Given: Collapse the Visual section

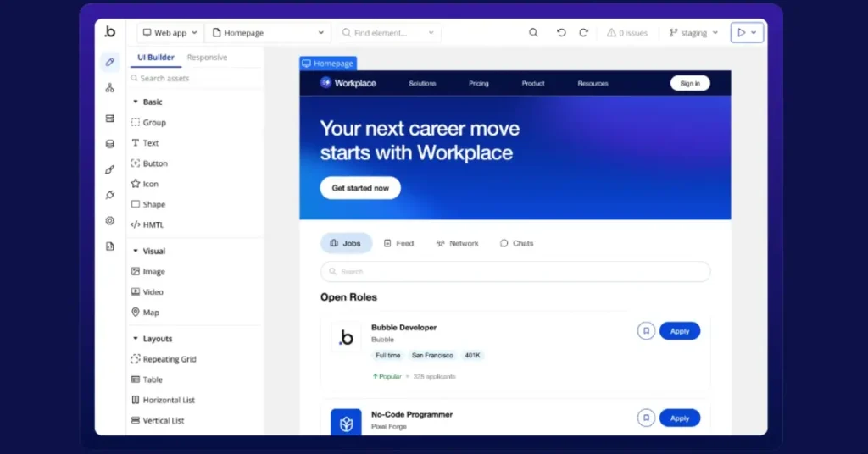Looking at the screenshot, I should [135, 251].
